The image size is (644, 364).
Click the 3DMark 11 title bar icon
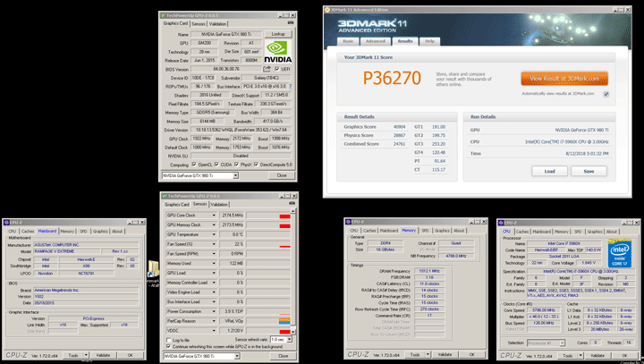click(327, 10)
